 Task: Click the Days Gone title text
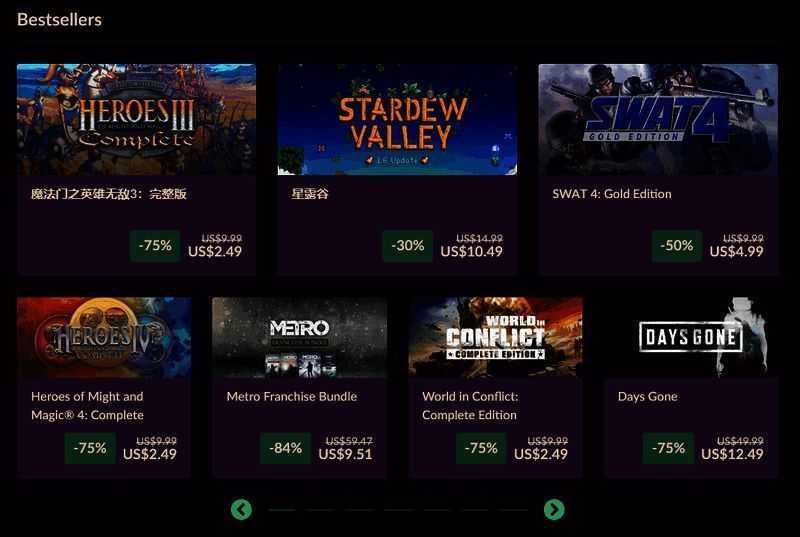pos(648,396)
